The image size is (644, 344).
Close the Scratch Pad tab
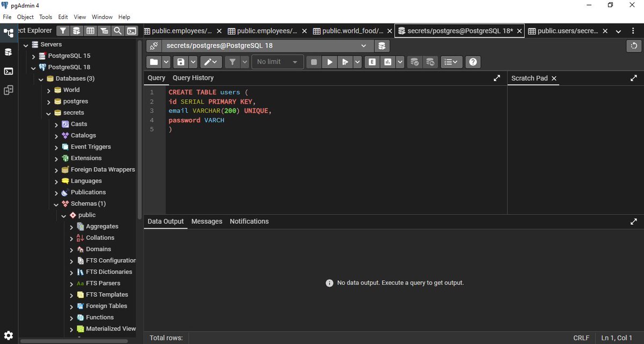click(554, 78)
